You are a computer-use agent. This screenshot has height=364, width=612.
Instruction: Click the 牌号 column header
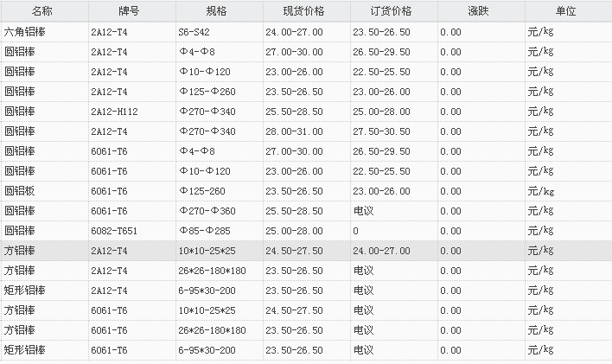(x=131, y=11)
